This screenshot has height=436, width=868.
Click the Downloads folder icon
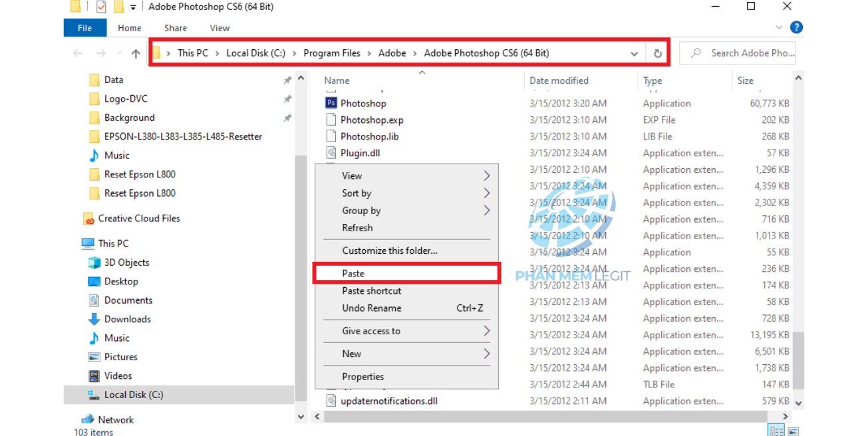click(94, 319)
